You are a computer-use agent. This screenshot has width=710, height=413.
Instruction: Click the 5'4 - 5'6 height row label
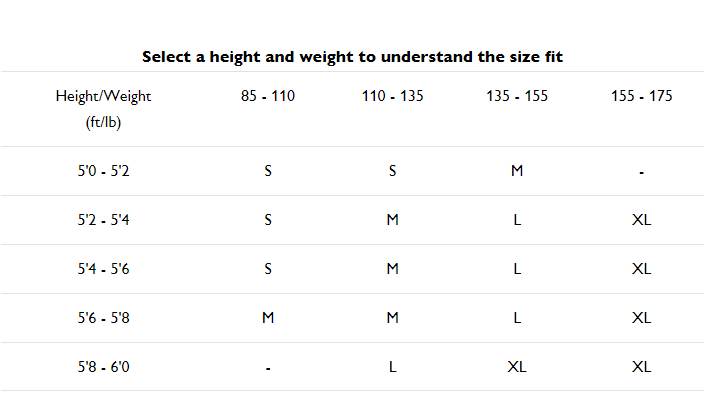104,269
